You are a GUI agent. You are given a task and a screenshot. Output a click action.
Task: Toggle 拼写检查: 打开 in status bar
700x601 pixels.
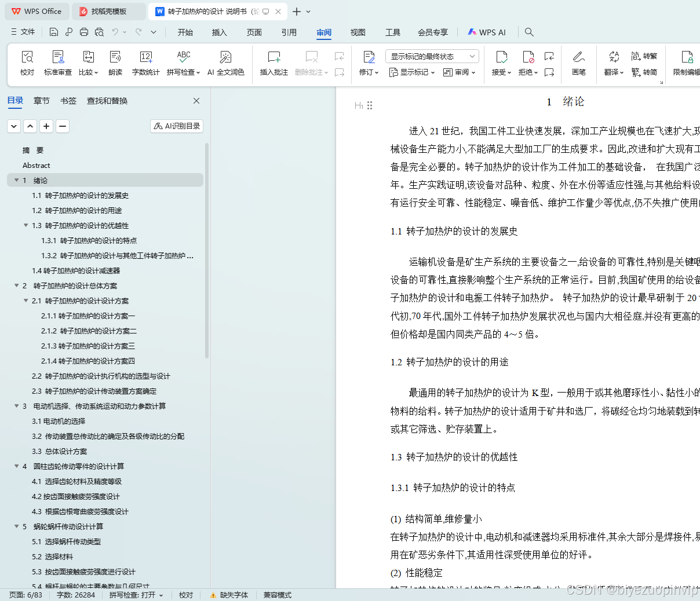point(136,595)
